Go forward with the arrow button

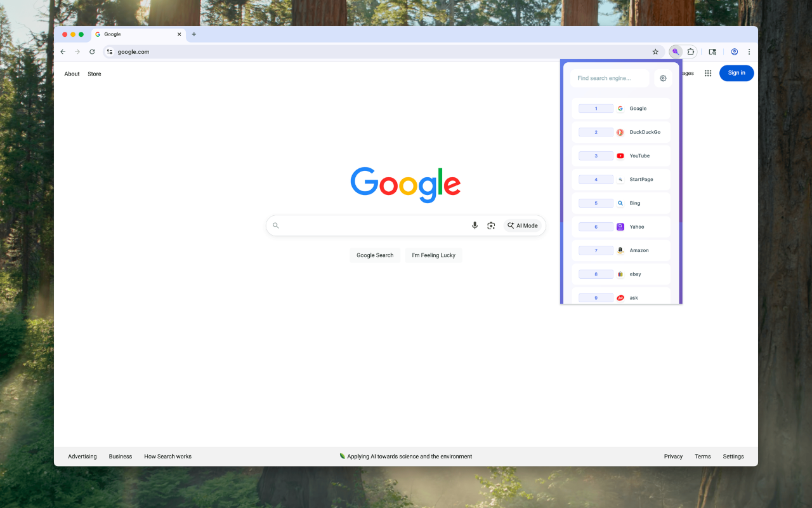[x=77, y=52]
